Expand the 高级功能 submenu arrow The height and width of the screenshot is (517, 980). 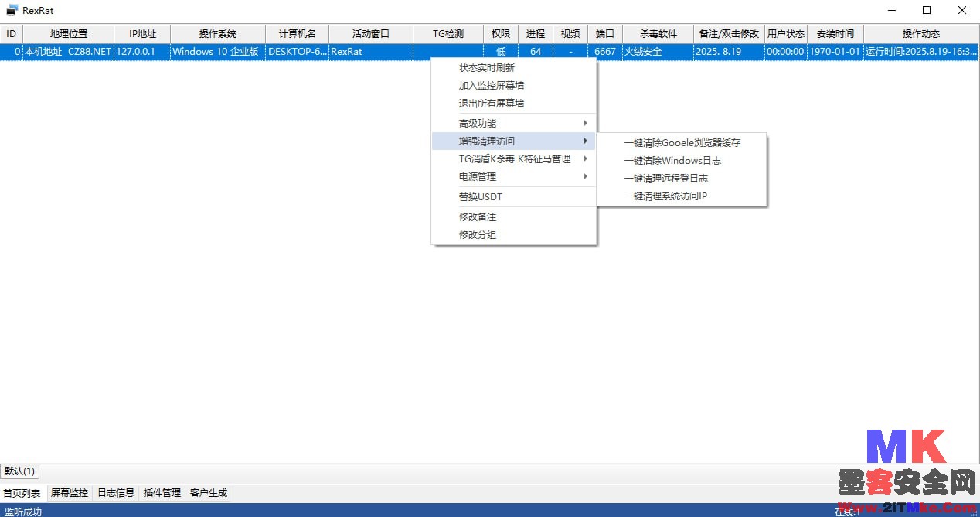click(x=585, y=123)
